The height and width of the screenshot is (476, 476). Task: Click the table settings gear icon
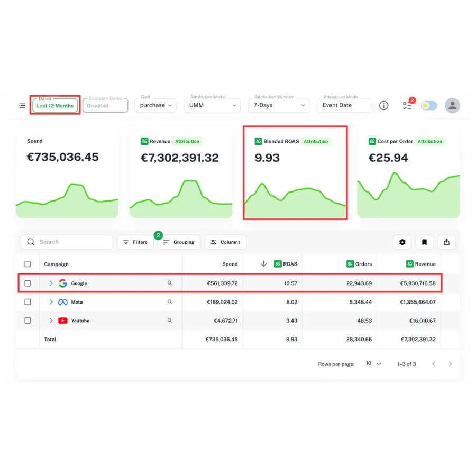coord(402,242)
